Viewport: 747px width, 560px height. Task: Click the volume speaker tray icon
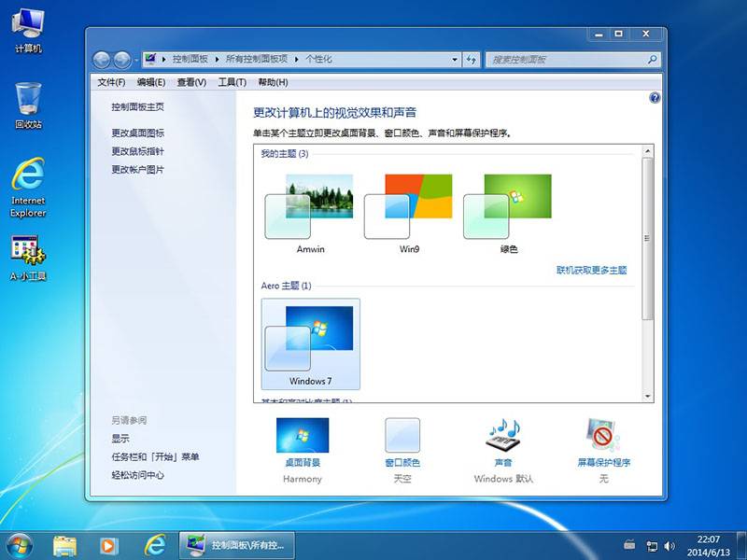tap(669, 546)
